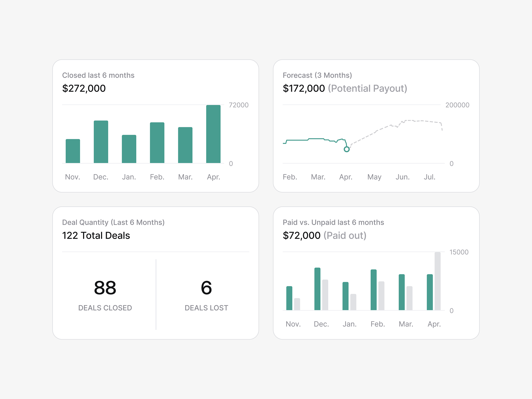This screenshot has height=399, width=532.
Task: Click the 'Jun.' label on Forecast axis
Action: click(402, 177)
